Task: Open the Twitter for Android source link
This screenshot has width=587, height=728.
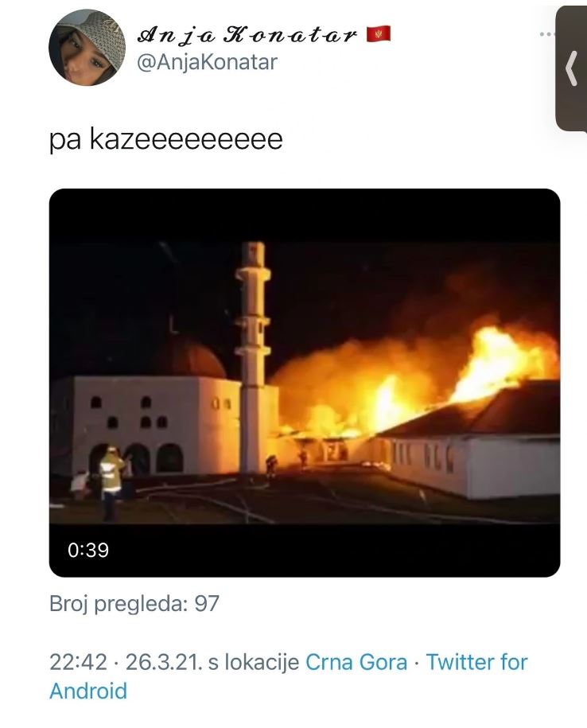Action: (289, 676)
